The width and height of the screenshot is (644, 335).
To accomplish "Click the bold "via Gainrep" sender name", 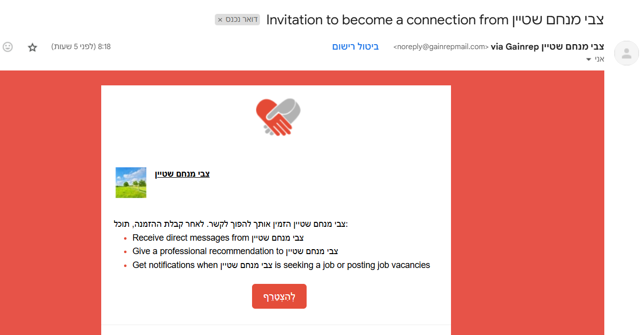I will coord(548,47).
